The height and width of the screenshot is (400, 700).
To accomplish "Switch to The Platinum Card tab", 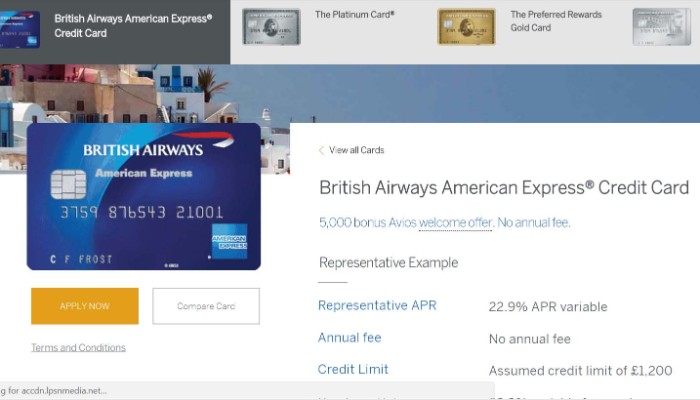I will point(354,15).
